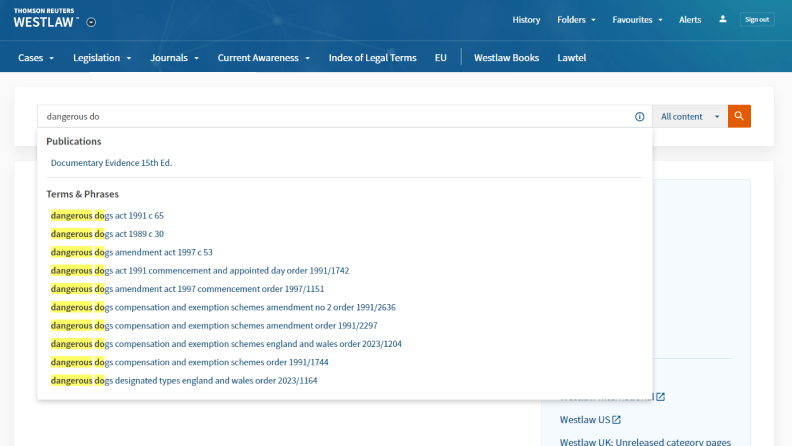
Task: Open the Westlaw US external link
Action: [x=590, y=419]
